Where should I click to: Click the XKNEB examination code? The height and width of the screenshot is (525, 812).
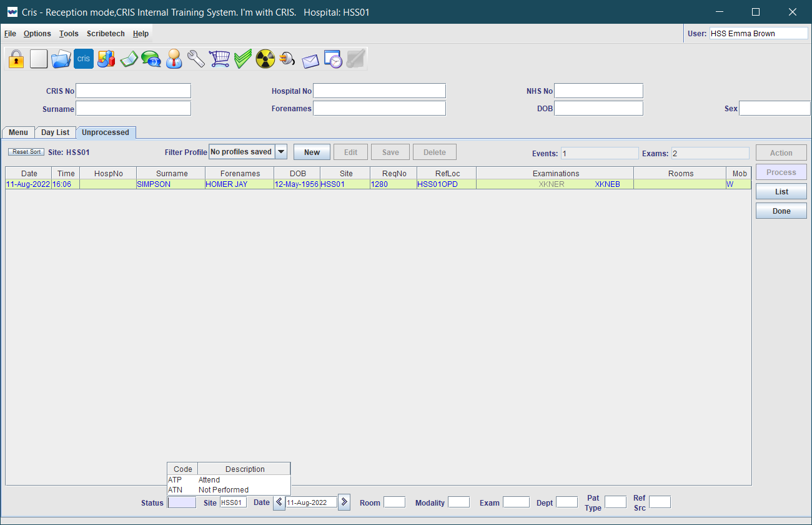(607, 184)
